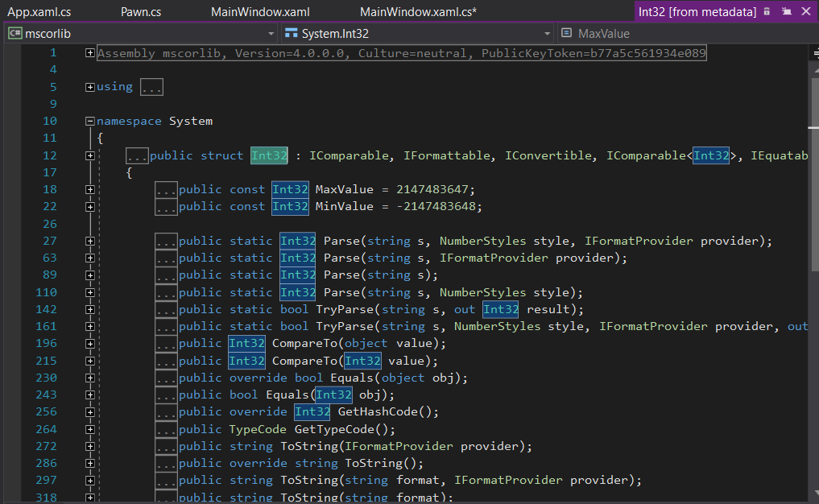This screenshot has width=819, height=504.
Task: Expand the Assembly mscorlib region on line 1
Action: pos(89,53)
